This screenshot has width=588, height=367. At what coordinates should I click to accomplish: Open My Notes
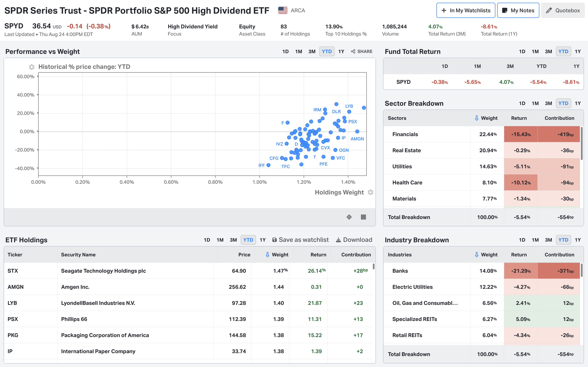[x=518, y=11]
